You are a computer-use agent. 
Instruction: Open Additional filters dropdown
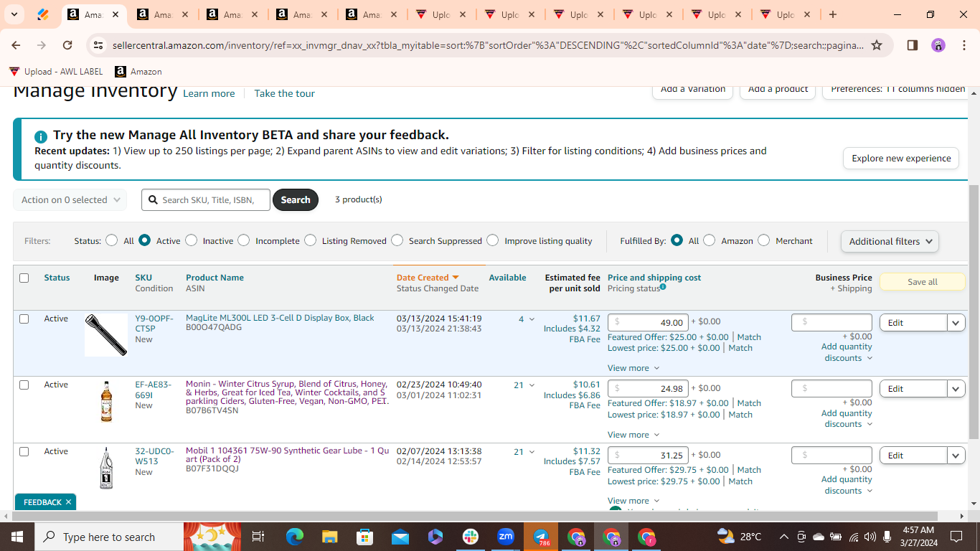point(890,241)
